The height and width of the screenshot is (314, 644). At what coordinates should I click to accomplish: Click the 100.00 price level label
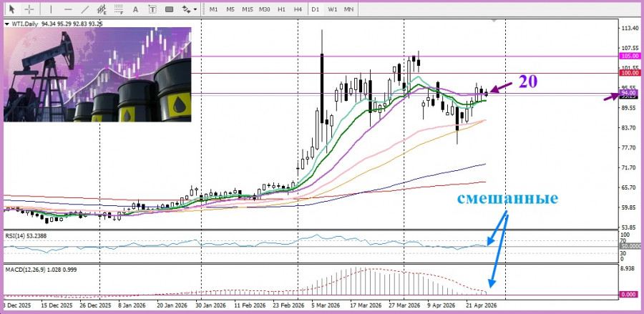pos(630,73)
